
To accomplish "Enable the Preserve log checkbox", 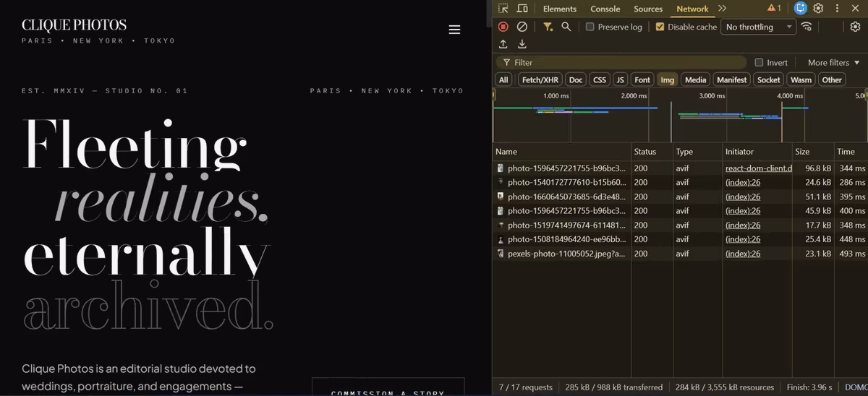I will click(590, 27).
